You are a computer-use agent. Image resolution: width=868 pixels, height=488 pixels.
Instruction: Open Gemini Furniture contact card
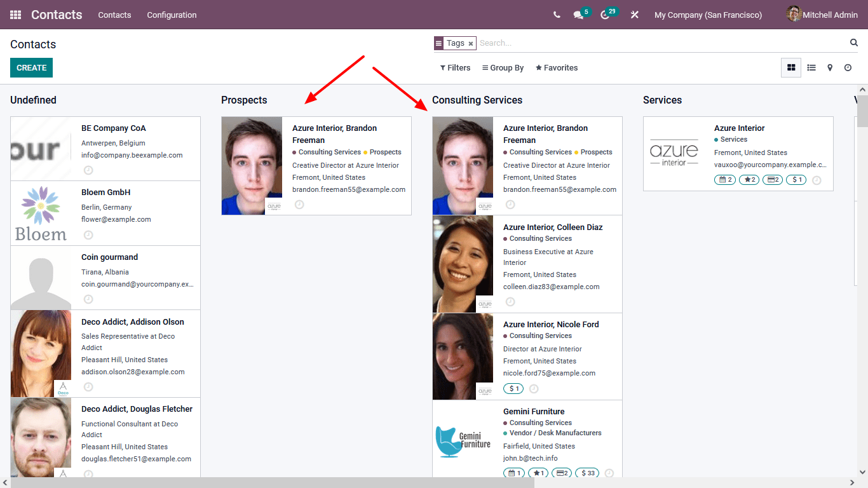527,438
